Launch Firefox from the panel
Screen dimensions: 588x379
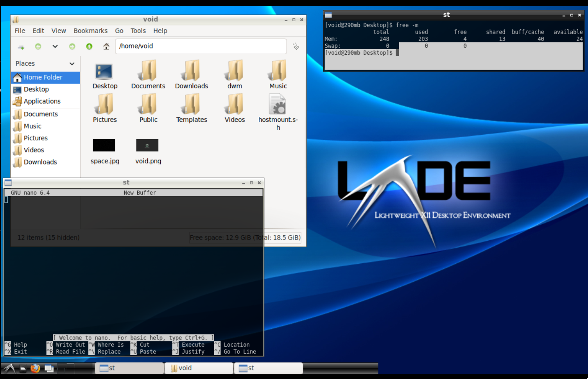pos(35,368)
